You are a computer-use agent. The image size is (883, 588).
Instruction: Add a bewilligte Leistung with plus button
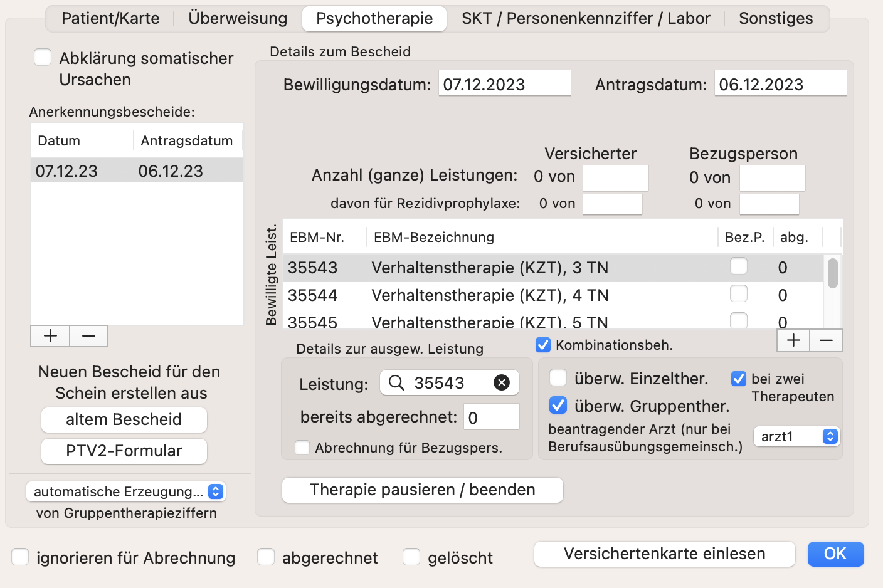coord(793,340)
